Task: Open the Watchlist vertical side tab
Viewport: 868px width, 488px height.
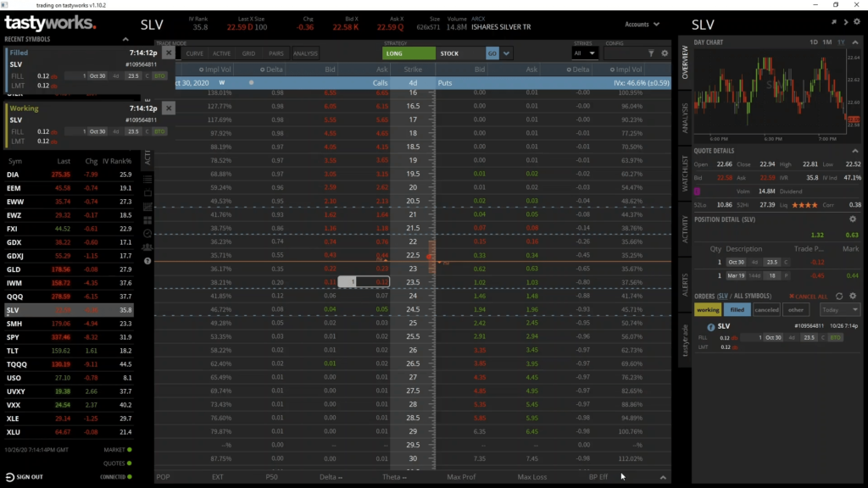Action: [x=686, y=172]
